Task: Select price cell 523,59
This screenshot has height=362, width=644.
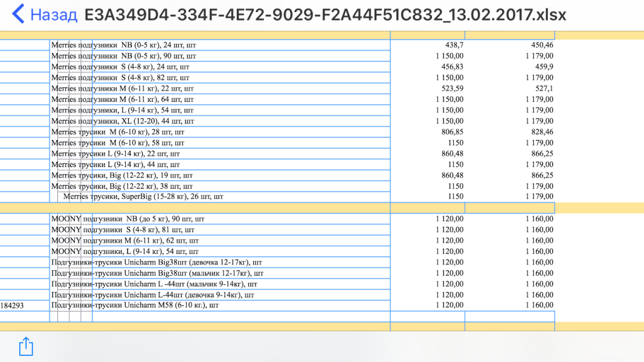Action: click(x=452, y=89)
